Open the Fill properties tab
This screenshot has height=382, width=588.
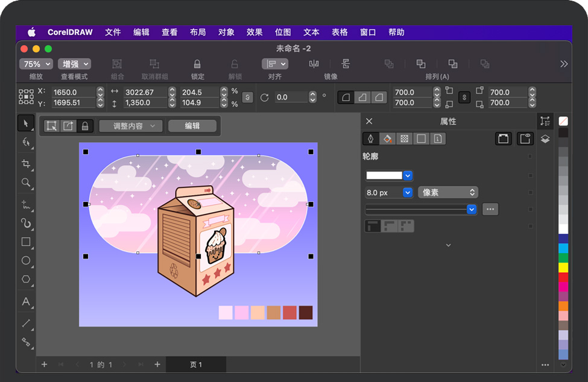(x=387, y=139)
